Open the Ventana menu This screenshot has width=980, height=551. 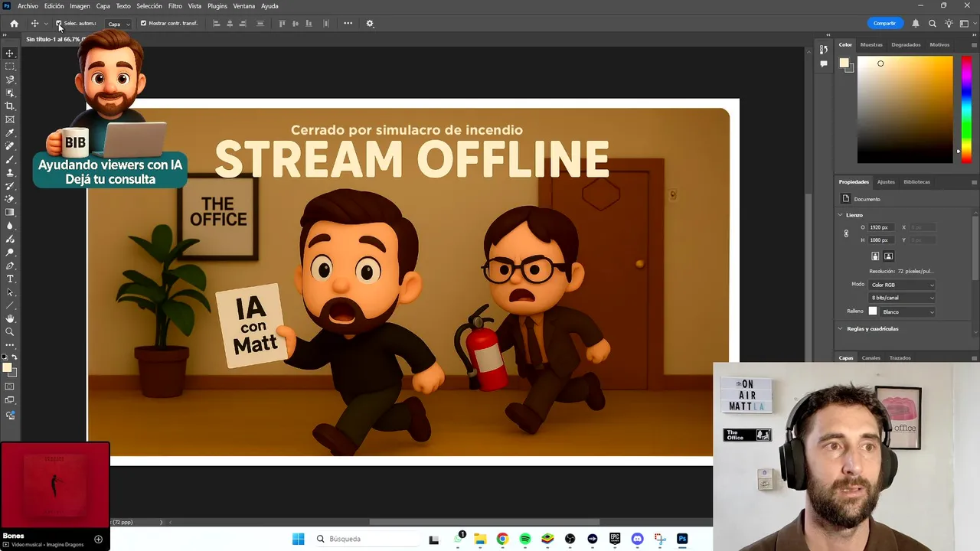243,6
